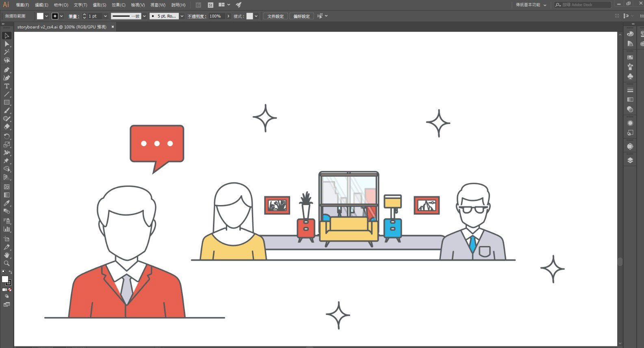The width and height of the screenshot is (644, 348).
Task: Open the Swatches panel icon
Action: tap(630, 57)
